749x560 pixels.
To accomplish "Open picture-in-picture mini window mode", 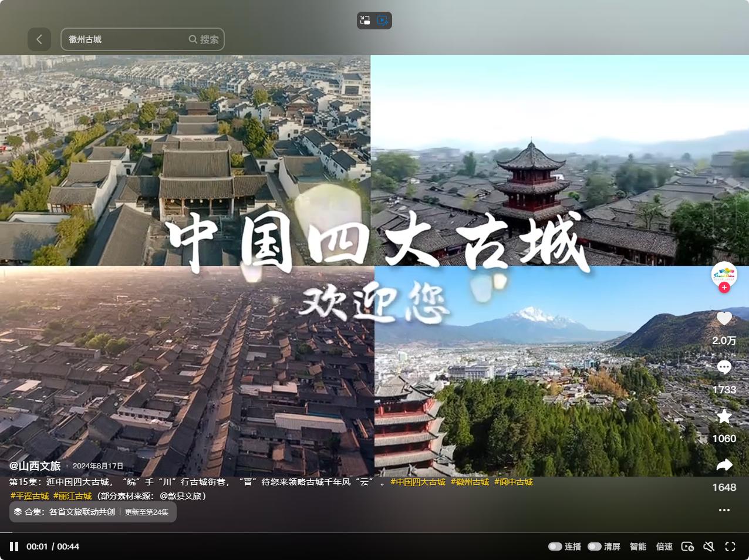I will click(365, 21).
